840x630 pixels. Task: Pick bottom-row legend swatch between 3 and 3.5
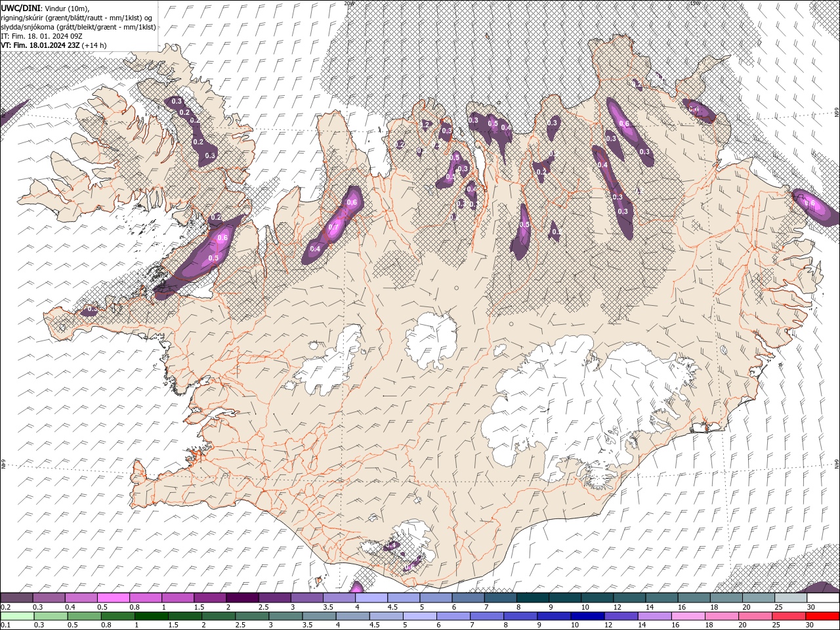[285, 616]
